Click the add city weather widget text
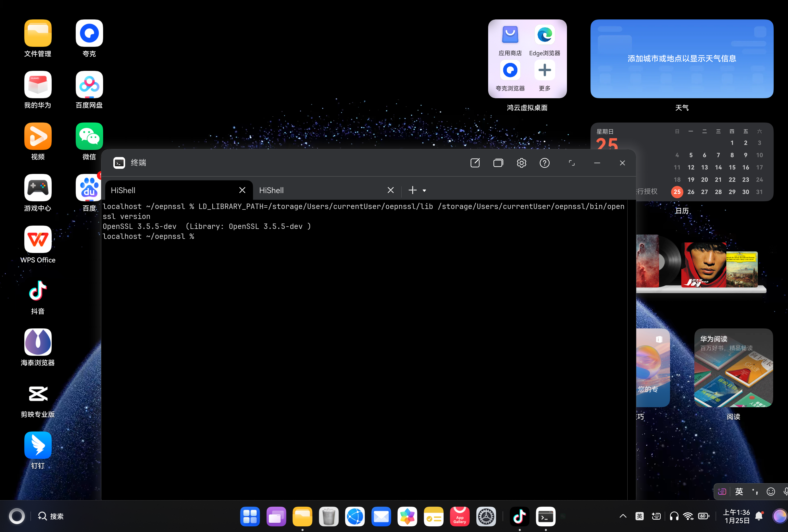 [682, 59]
